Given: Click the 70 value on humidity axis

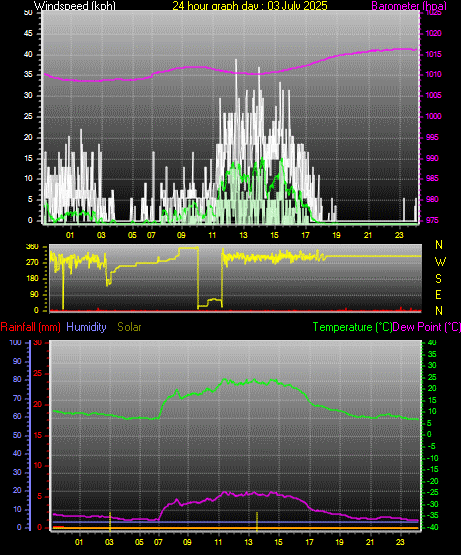Looking at the screenshot, I should click(x=17, y=398).
